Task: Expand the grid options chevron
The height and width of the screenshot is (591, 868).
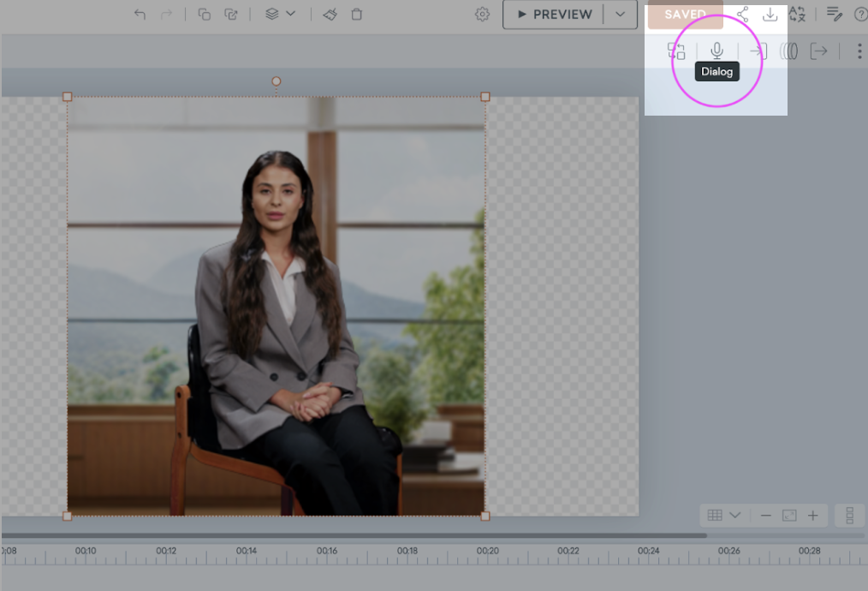Action: (x=734, y=516)
